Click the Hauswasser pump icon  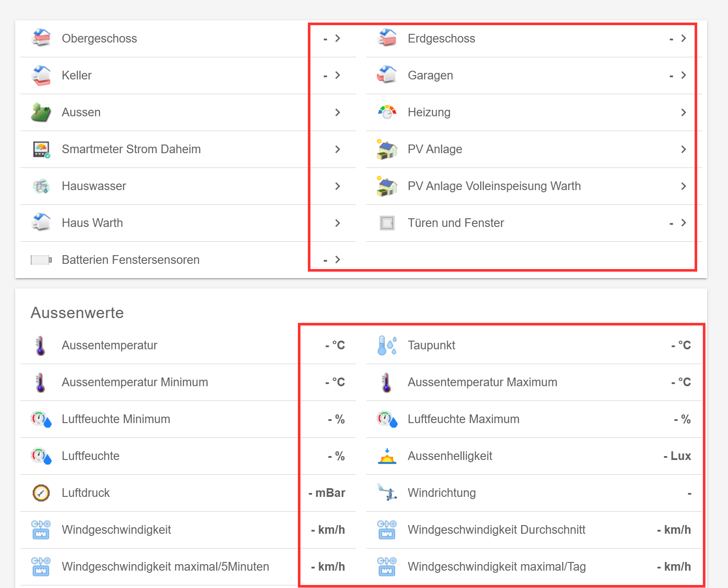[41, 186]
